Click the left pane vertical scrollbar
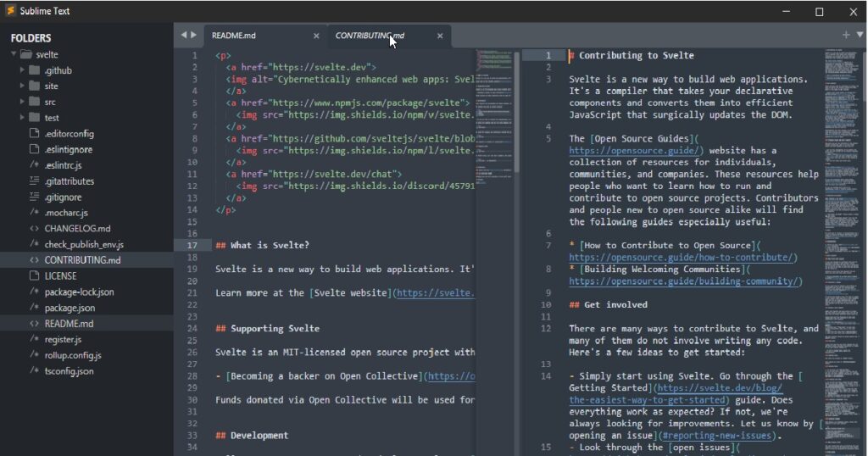The height and width of the screenshot is (456, 868). click(516, 113)
